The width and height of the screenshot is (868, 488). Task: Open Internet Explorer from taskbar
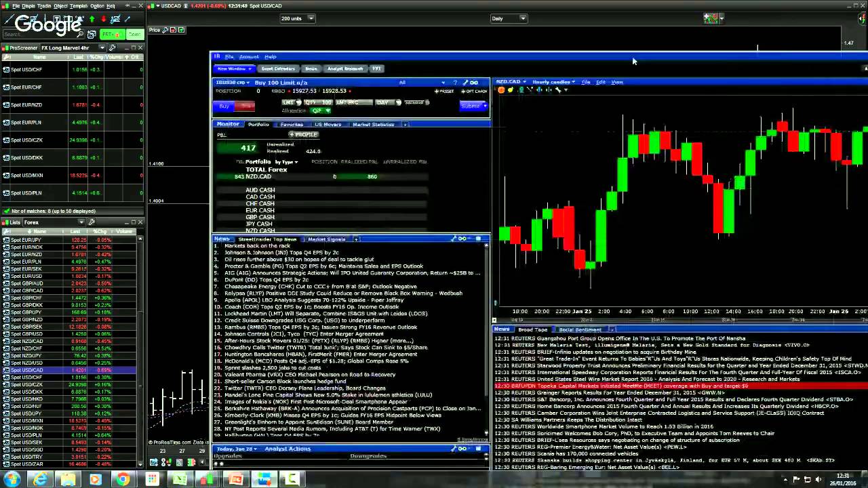click(x=41, y=479)
